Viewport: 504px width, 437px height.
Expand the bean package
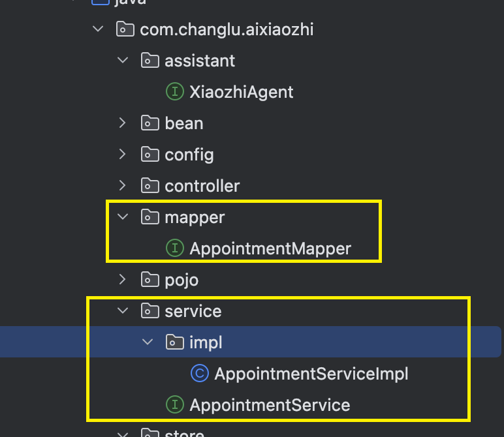(123, 123)
